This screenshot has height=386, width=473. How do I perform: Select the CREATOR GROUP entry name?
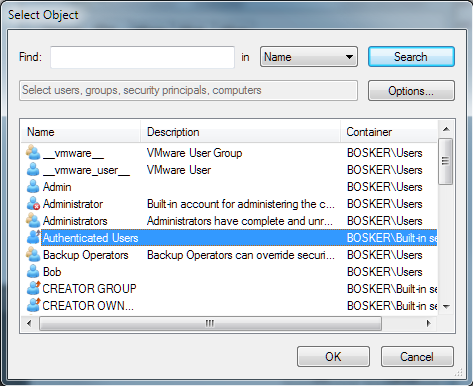coord(89,289)
